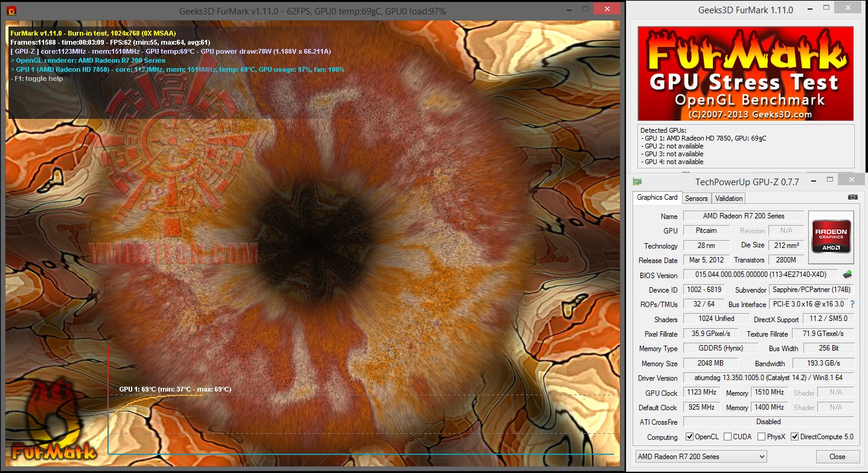Close the TechPowerUp GPU-Z window with X
The width and height of the screenshot is (868, 473).
[x=852, y=179]
